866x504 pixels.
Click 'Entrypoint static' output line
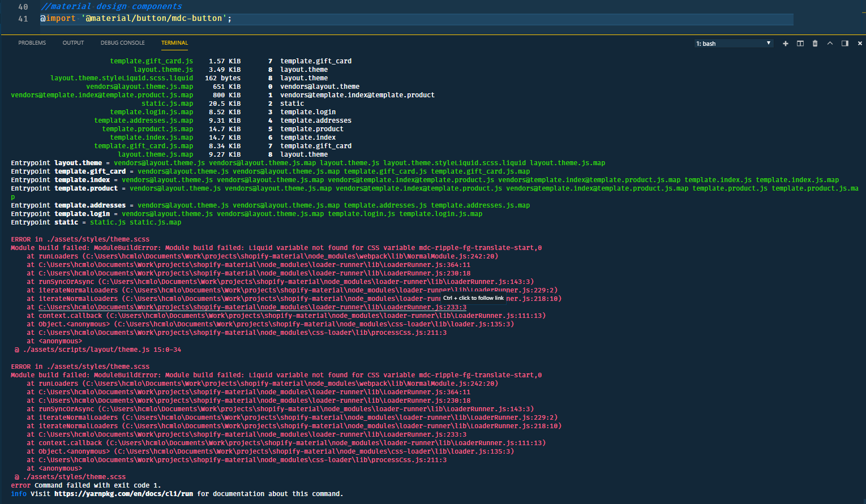click(96, 222)
